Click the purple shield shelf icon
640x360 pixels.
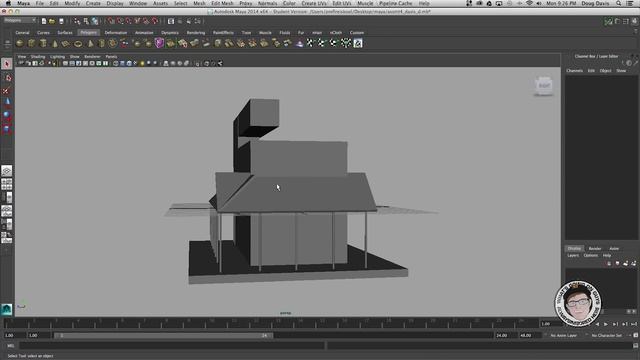coord(159,43)
